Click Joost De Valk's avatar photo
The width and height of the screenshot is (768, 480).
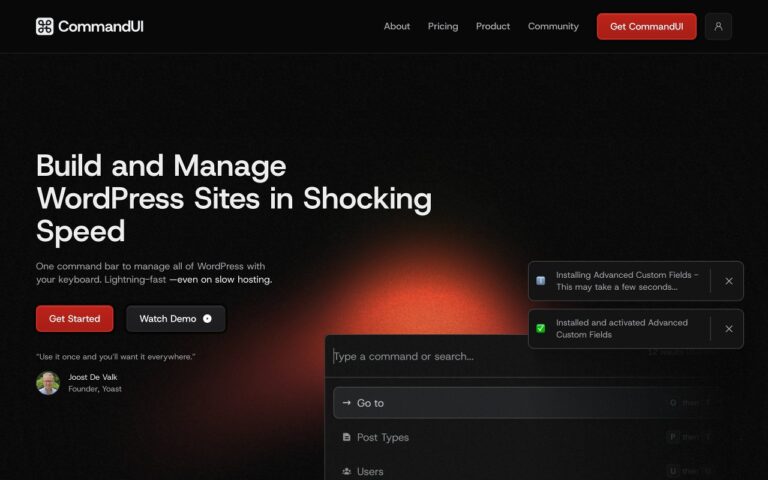pyautogui.click(x=48, y=383)
